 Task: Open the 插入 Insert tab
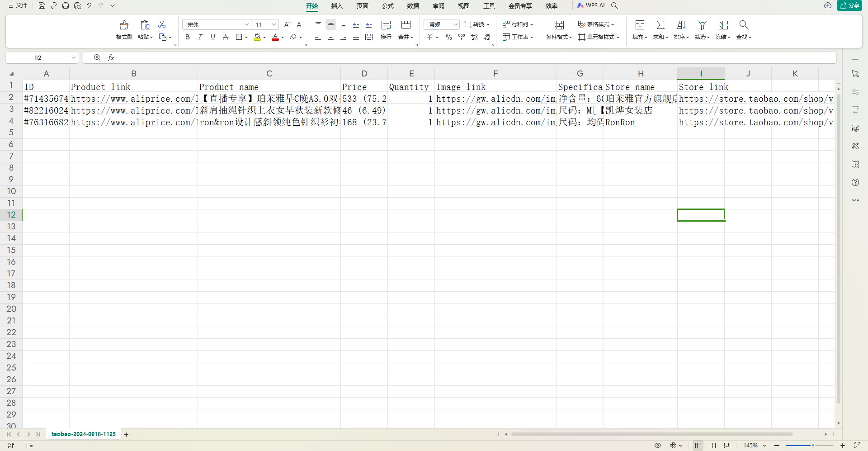tap(337, 6)
